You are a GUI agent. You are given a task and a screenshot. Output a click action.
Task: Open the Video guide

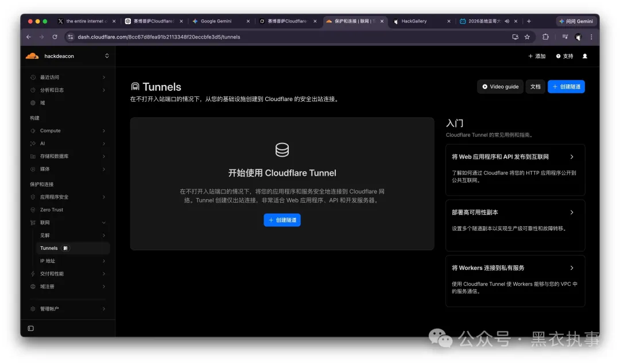pos(500,87)
